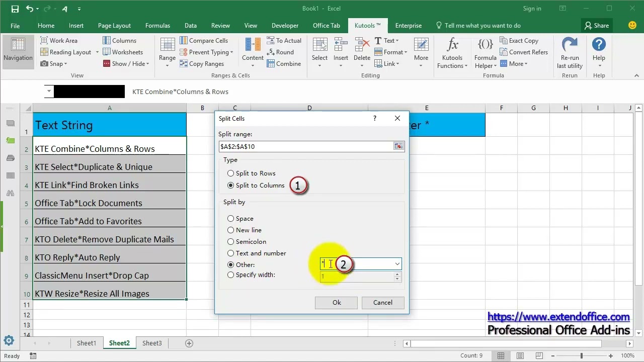Click Copy Ranges
Screen dimensions: 644x362
tap(201, 64)
